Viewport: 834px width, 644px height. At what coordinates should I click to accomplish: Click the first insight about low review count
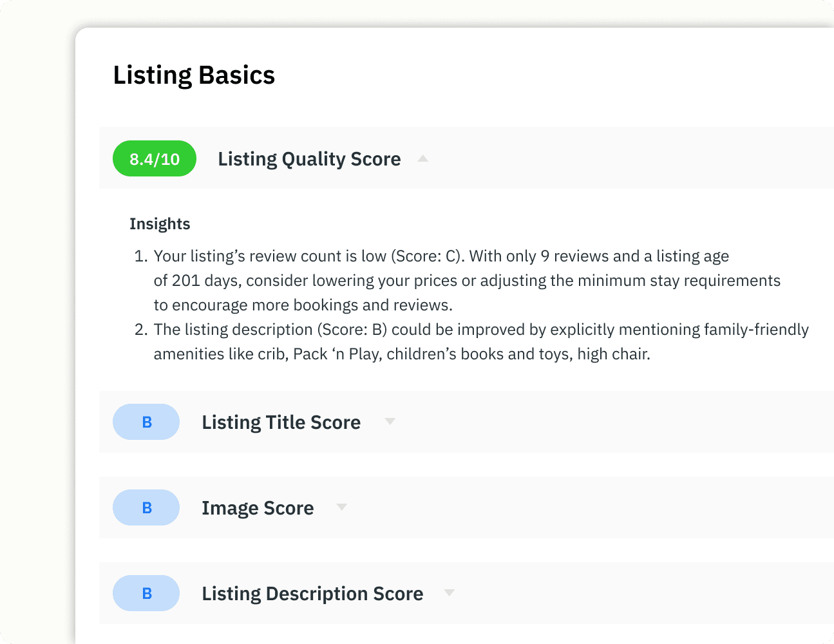(441, 256)
